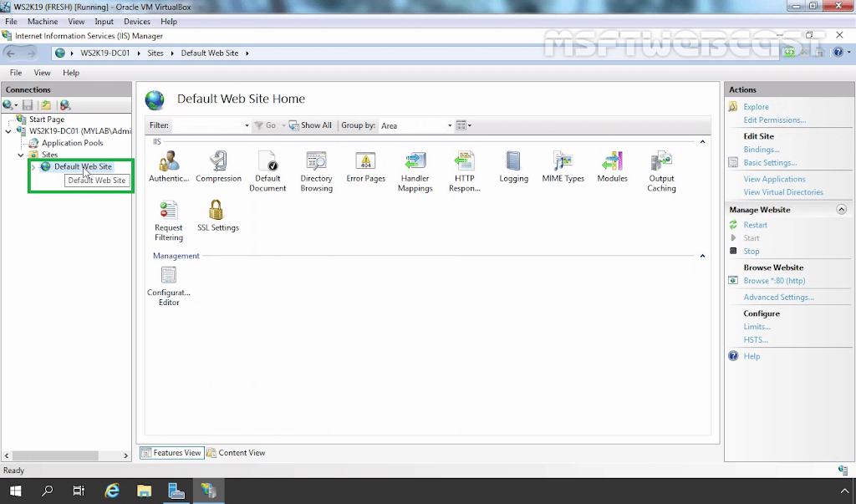856x504 pixels.
Task: Click the up-folder icon in Connections toolbar
Action: (x=46, y=104)
